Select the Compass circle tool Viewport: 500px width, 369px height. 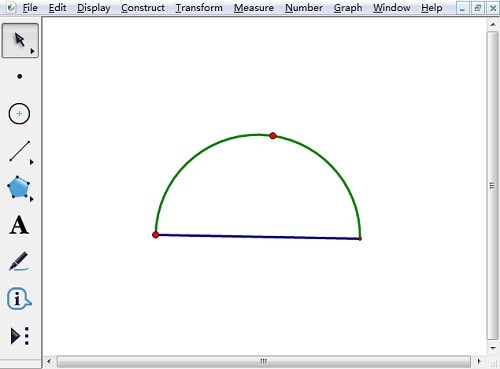[x=19, y=114]
